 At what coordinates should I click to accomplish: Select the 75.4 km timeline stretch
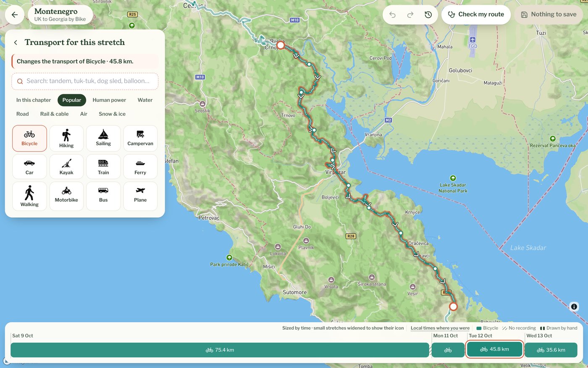coord(220,350)
